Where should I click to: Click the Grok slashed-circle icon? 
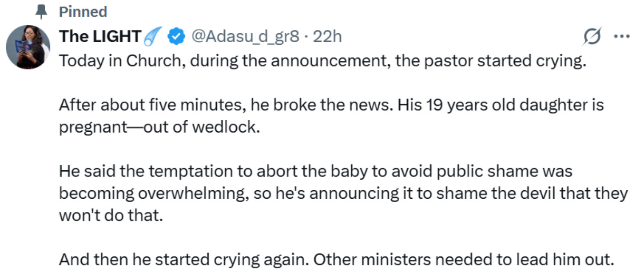point(592,37)
